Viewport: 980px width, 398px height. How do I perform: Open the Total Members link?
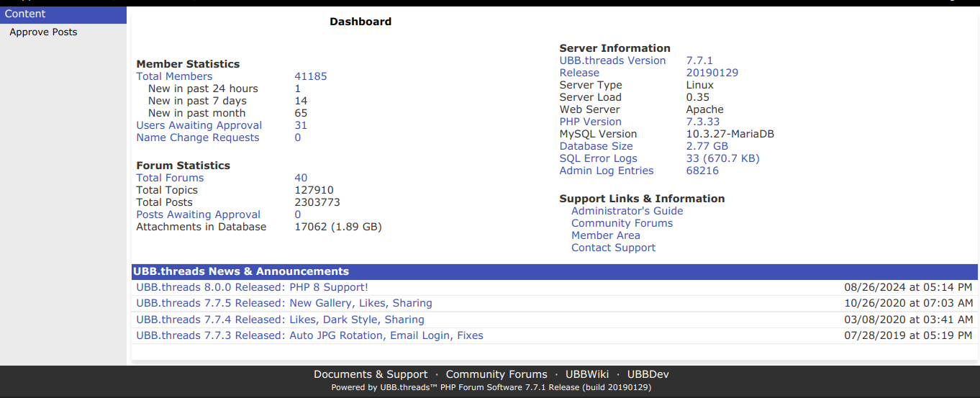pyautogui.click(x=174, y=76)
